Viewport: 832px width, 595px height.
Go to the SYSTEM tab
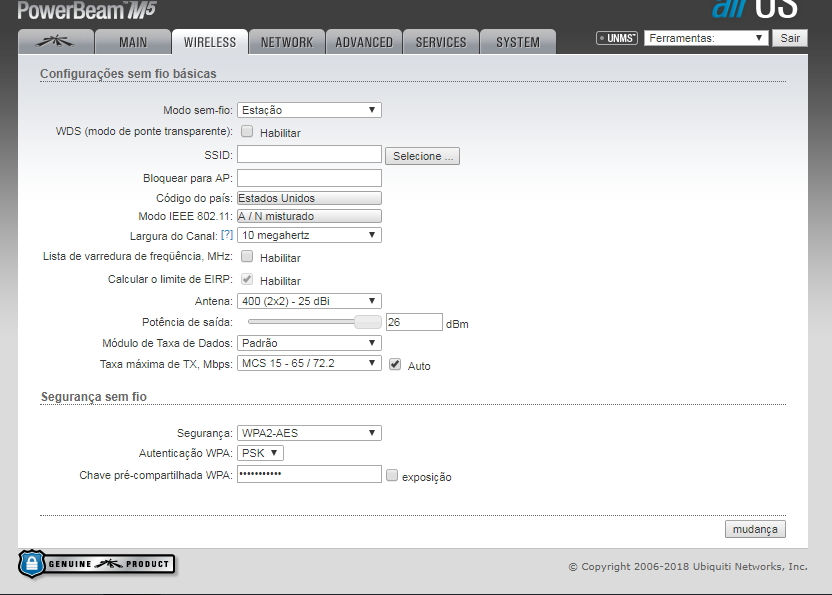tap(517, 42)
